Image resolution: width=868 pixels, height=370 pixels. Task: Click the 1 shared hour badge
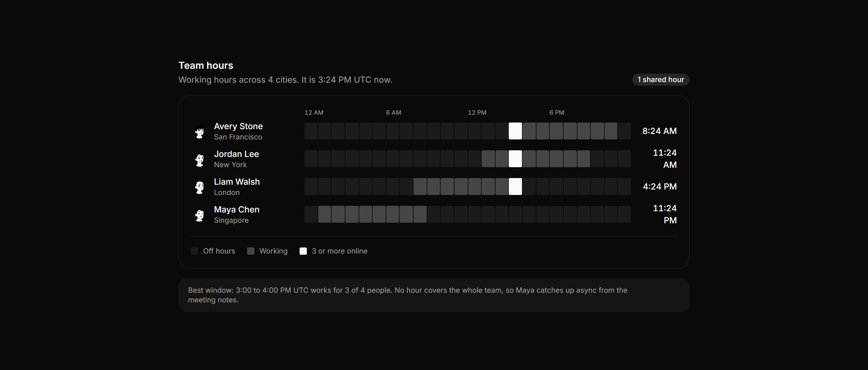661,80
